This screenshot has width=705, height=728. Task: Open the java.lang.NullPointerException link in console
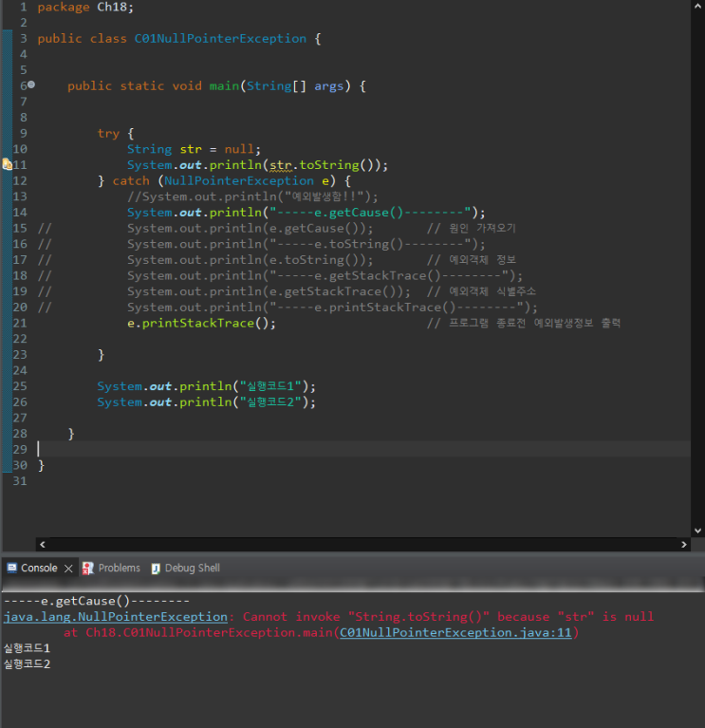click(x=116, y=617)
